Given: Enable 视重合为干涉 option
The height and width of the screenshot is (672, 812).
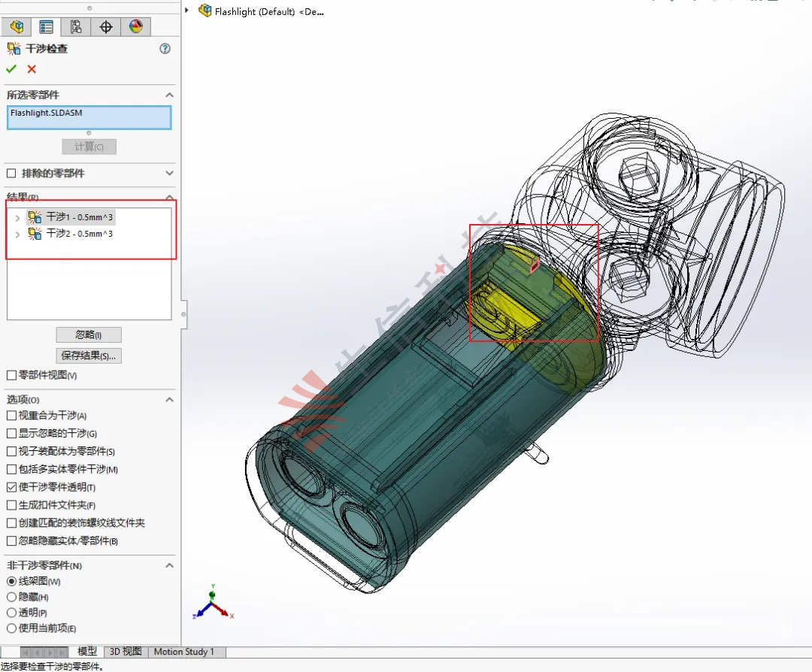Looking at the screenshot, I should click(10, 415).
